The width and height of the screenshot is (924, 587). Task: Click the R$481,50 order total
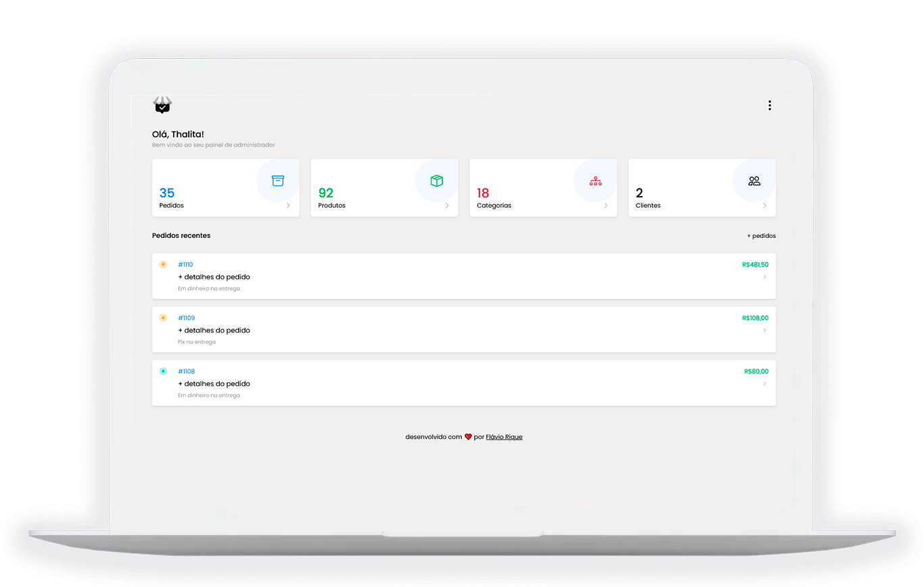[755, 264]
